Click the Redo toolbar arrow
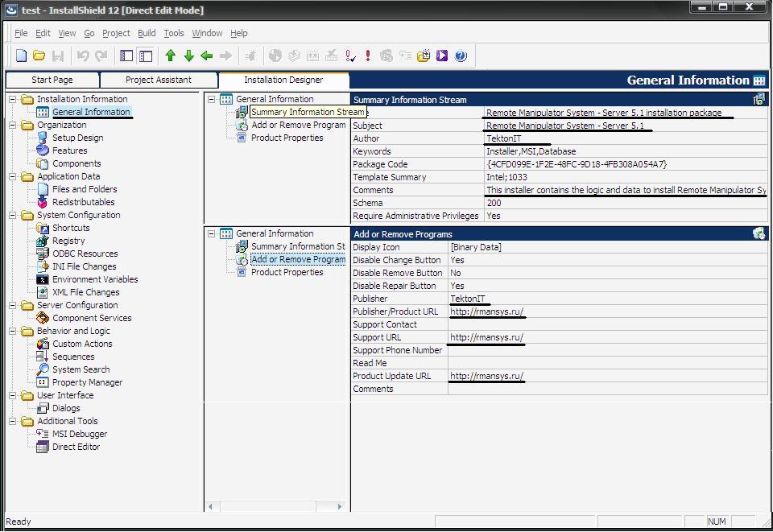 [x=101, y=56]
